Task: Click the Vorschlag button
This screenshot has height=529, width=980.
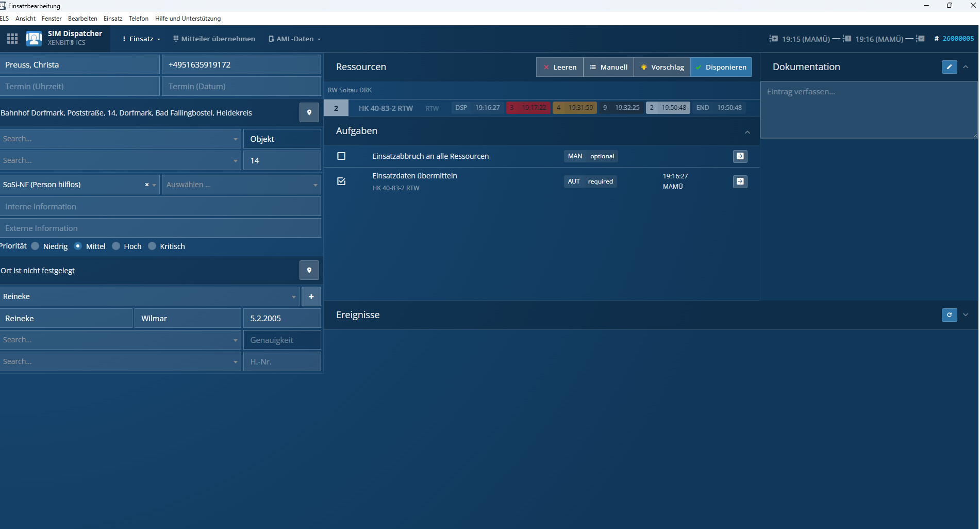Action: (x=662, y=67)
